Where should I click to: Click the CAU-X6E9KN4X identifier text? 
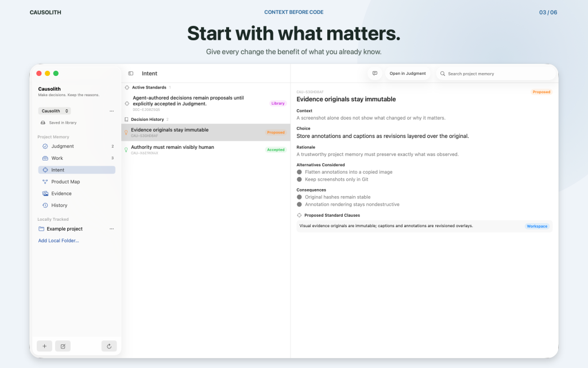(x=144, y=153)
